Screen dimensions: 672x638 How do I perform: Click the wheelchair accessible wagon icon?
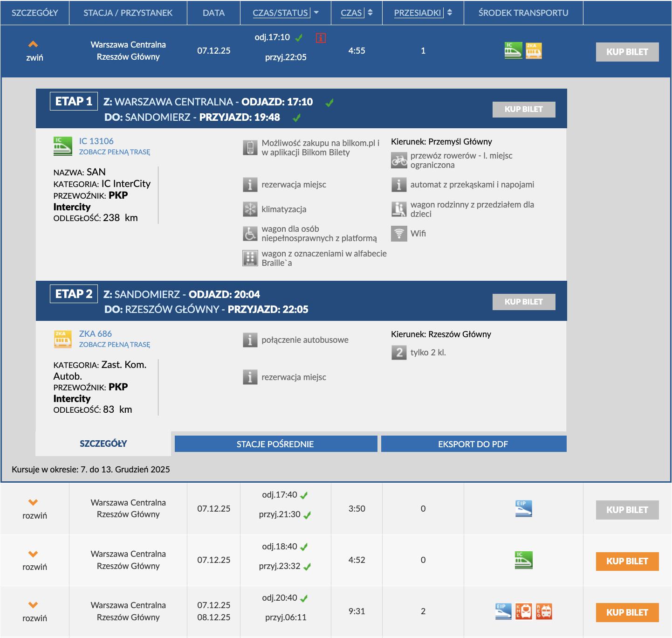pos(250,234)
